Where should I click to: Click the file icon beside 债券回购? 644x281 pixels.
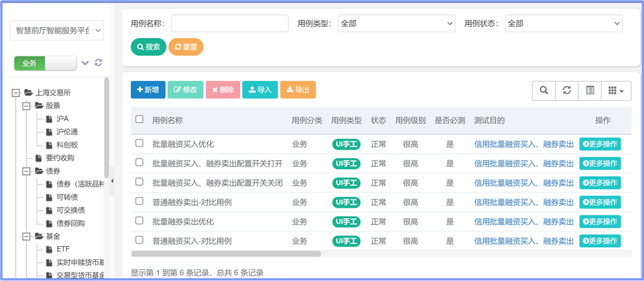[50, 223]
